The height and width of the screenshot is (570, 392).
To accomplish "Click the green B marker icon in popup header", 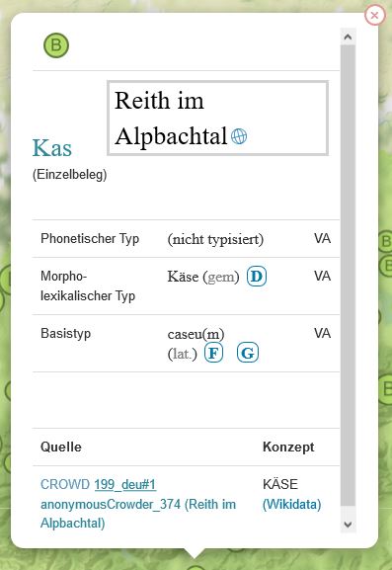I will tap(56, 45).
